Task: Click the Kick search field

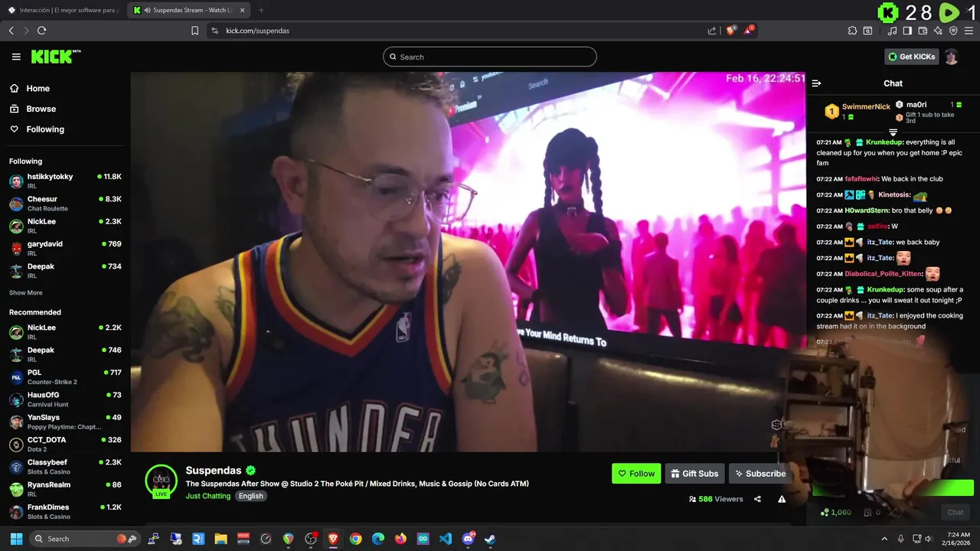Action: (490, 57)
